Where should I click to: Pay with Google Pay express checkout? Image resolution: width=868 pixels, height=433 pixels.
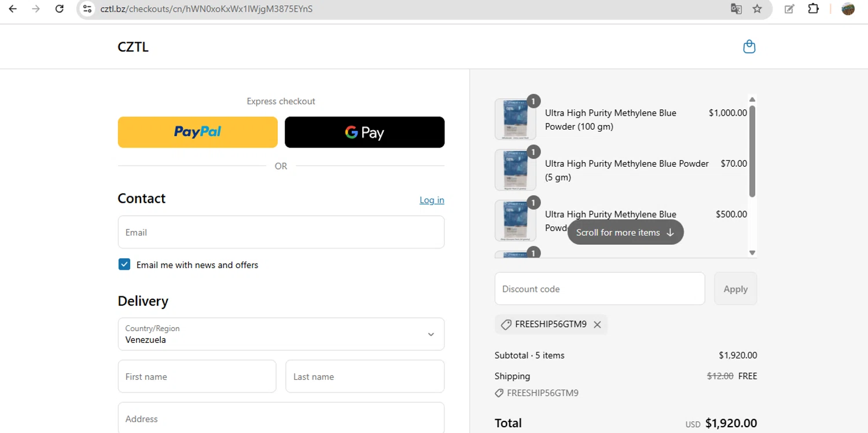point(365,132)
